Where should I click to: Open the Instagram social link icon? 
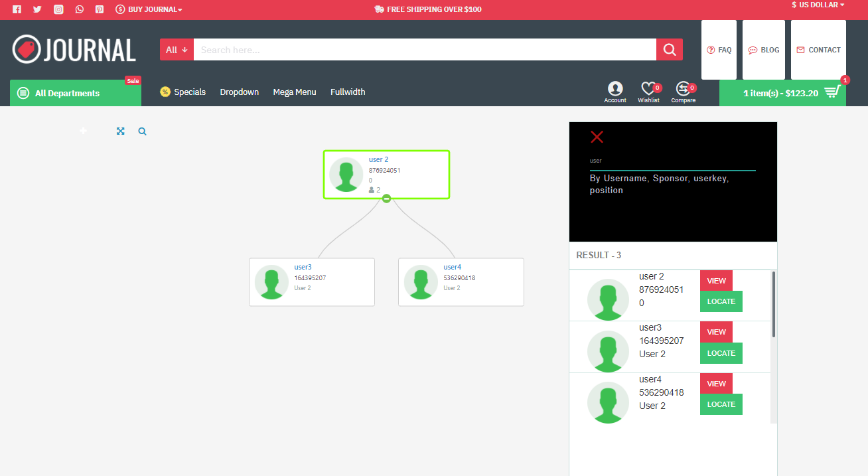58,9
